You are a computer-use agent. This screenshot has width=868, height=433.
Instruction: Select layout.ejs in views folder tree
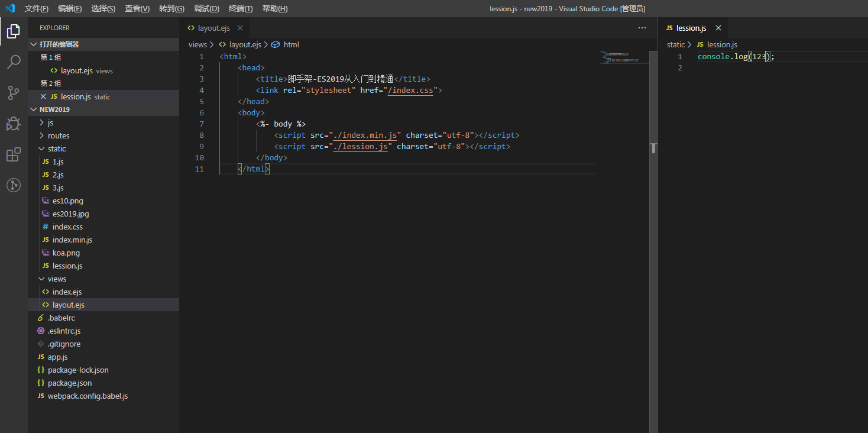click(103, 305)
